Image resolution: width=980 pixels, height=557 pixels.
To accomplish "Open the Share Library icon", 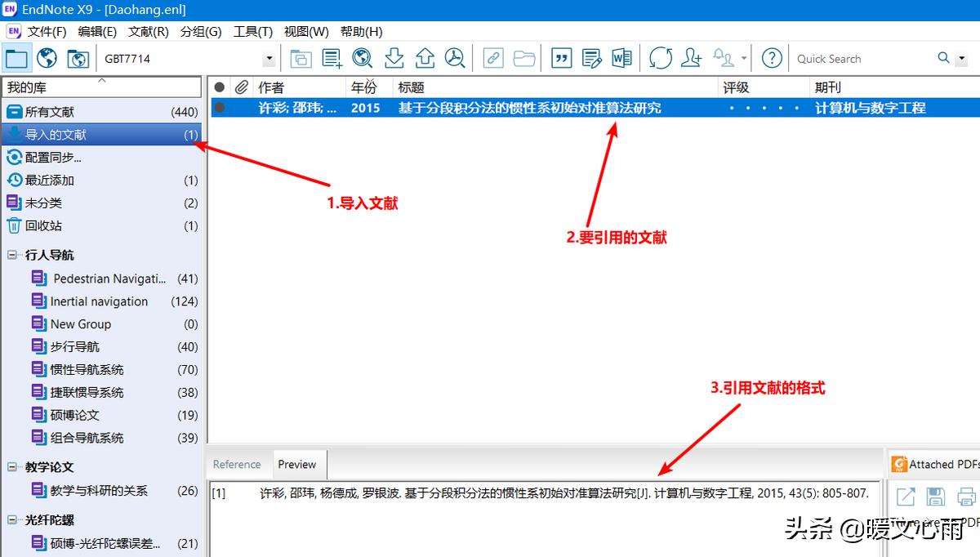I will (x=691, y=58).
